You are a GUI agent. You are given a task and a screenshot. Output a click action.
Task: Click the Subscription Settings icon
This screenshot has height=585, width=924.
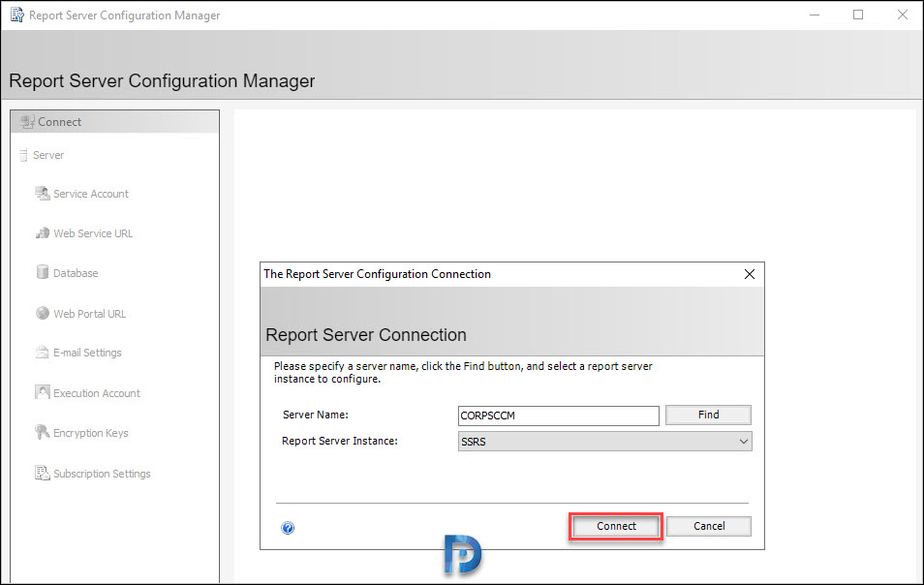pyautogui.click(x=42, y=473)
